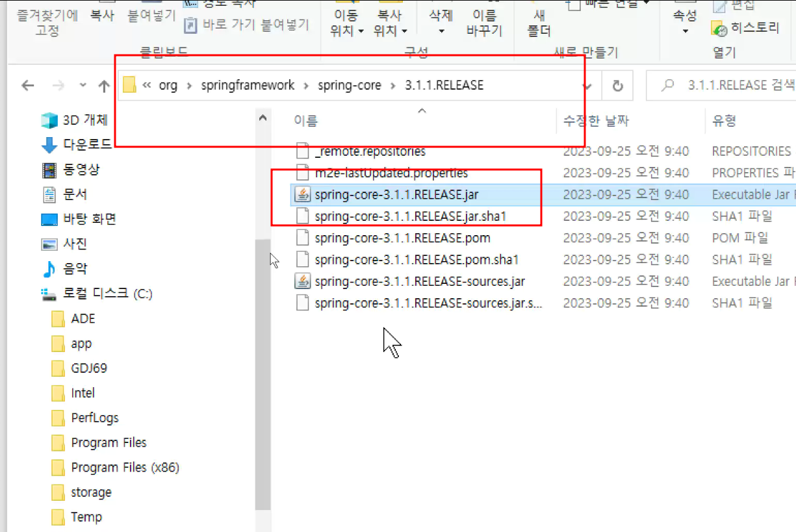Expand the breadcrumb chevron after 'org'
Viewport: 796px width, 532px height.
(x=189, y=86)
